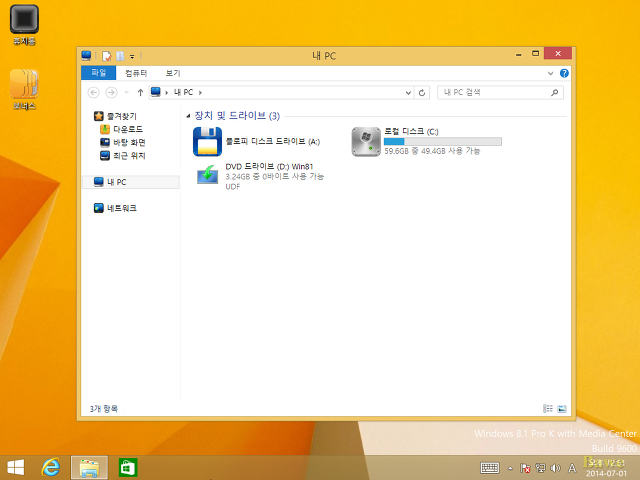Image resolution: width=640 pixels, height=480 pixels.
Task: Click the 내 PC window system icon
Action: click(86, 56)
